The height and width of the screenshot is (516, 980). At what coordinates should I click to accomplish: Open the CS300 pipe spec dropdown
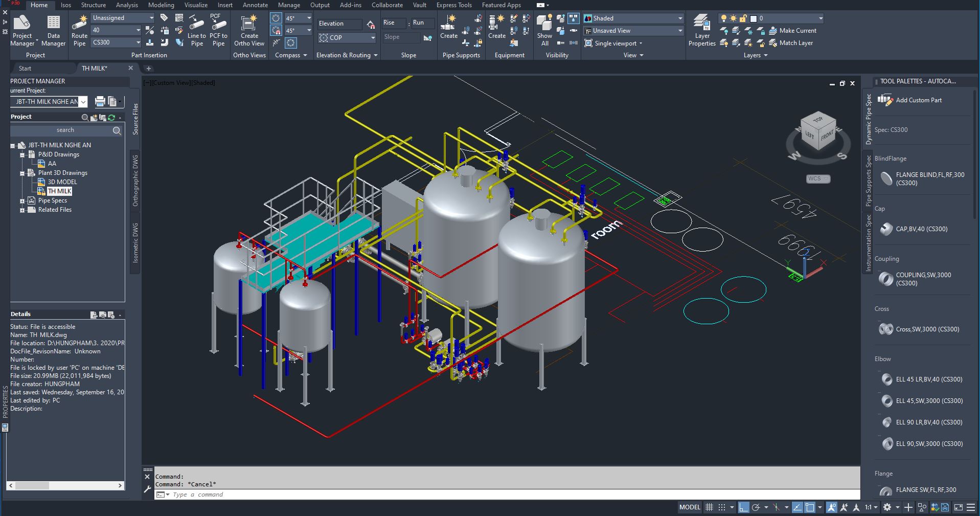(116, 42)
